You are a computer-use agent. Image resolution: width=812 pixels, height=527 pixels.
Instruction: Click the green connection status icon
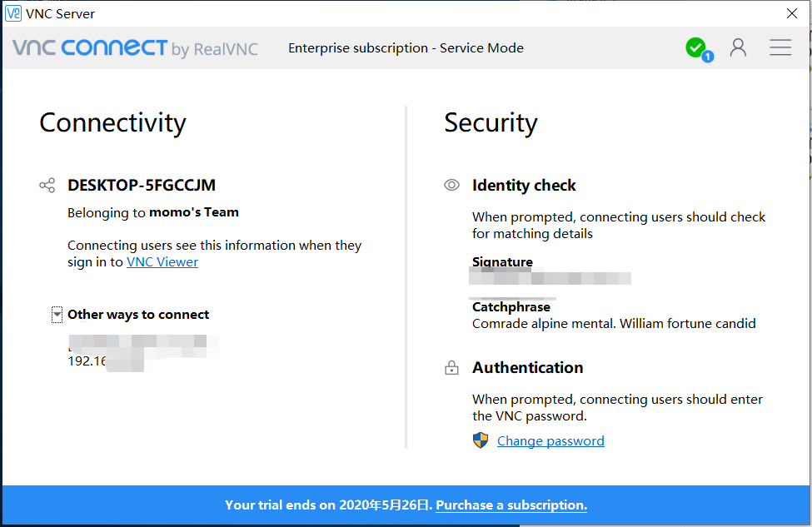point(696,47)
